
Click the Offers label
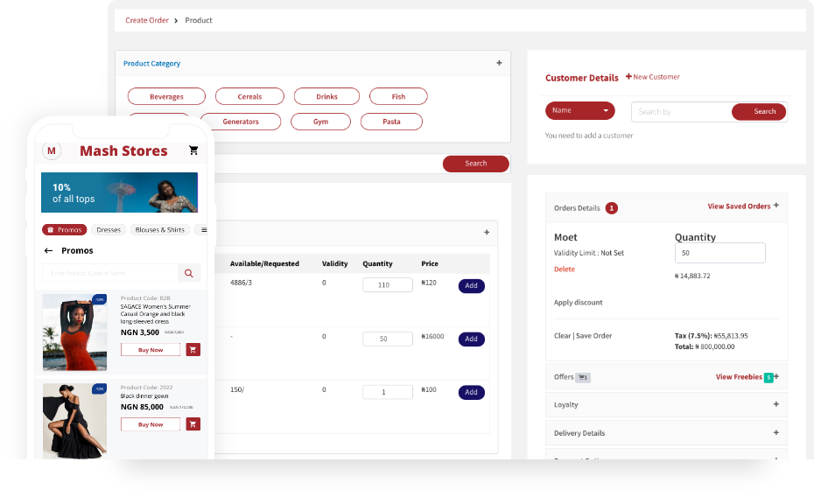tap(564, 377)
